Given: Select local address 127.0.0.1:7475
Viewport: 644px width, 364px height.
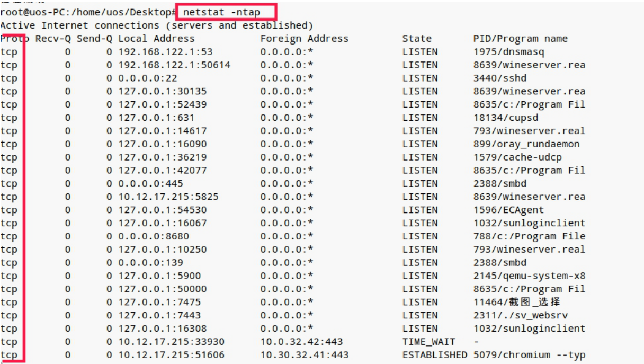Looking at the screenshot, I should click(159, 302).
